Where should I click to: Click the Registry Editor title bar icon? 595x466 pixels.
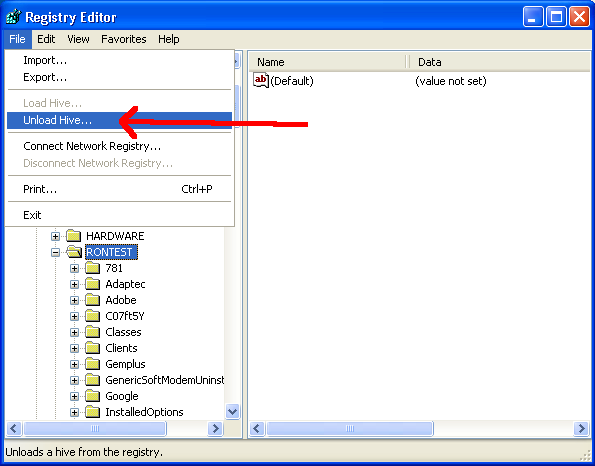coord(13,17)
